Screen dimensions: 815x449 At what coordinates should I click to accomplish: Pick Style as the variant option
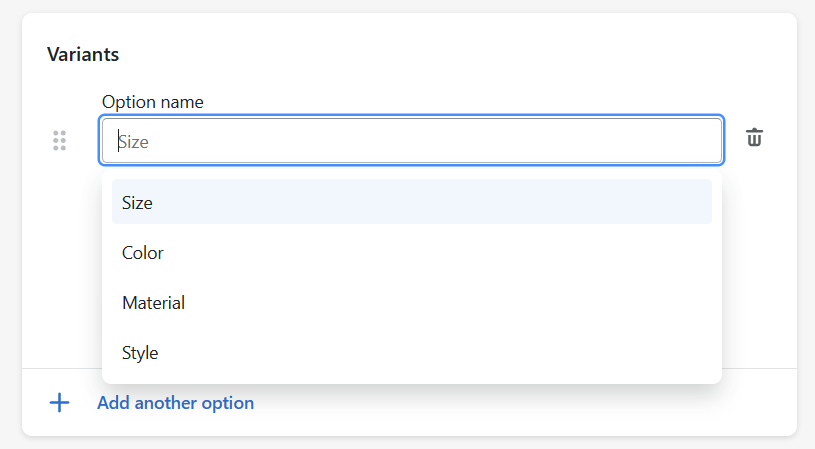click(x=412, y=352)
